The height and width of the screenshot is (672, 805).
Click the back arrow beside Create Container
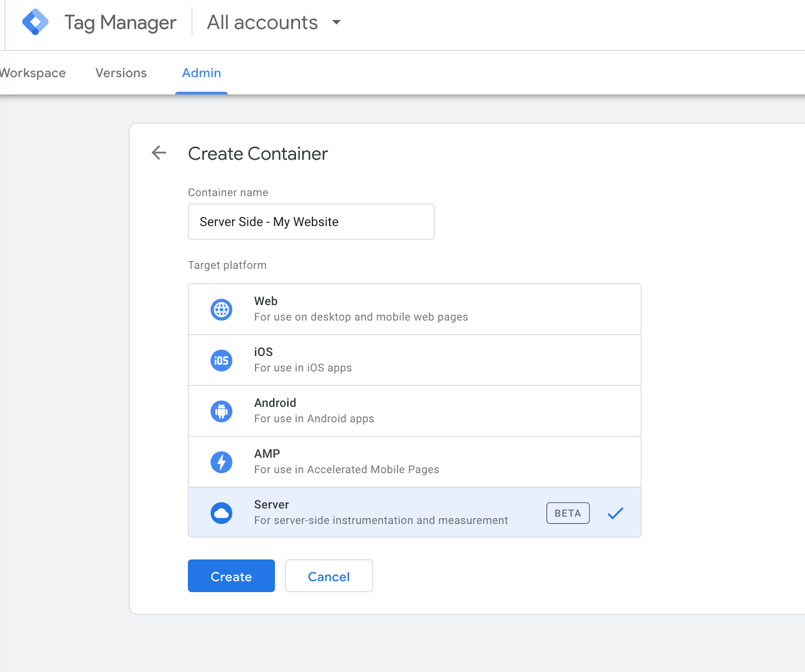[159, 153]
